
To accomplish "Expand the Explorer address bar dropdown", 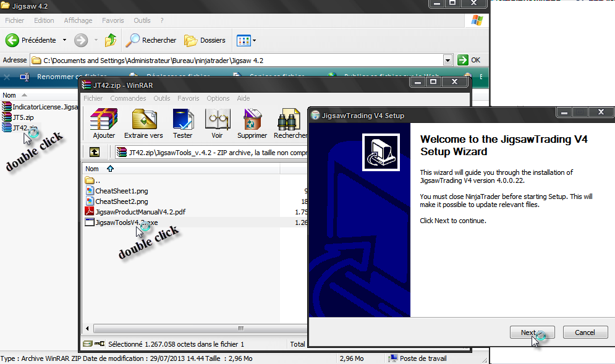I will [x=447, y=60].
